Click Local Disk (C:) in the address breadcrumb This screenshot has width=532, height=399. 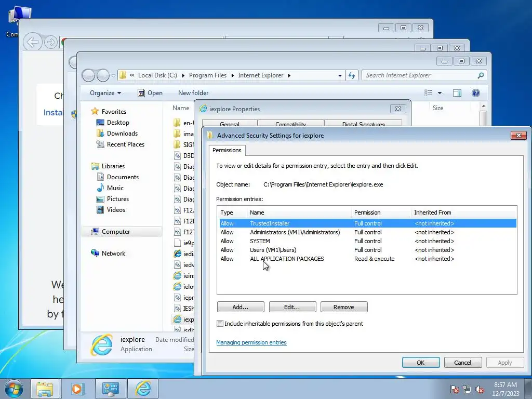coord(157,75)
